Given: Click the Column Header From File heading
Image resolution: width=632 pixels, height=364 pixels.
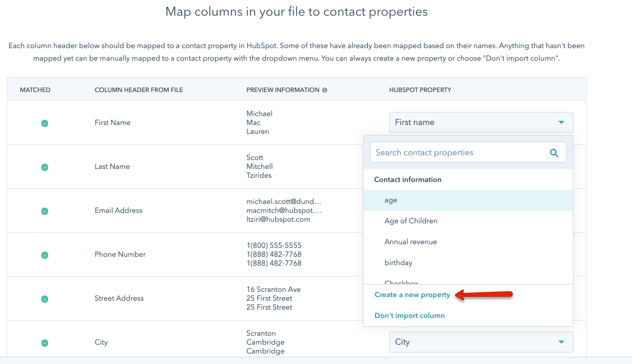Looking at the screenshot, I should coord(139,90).
